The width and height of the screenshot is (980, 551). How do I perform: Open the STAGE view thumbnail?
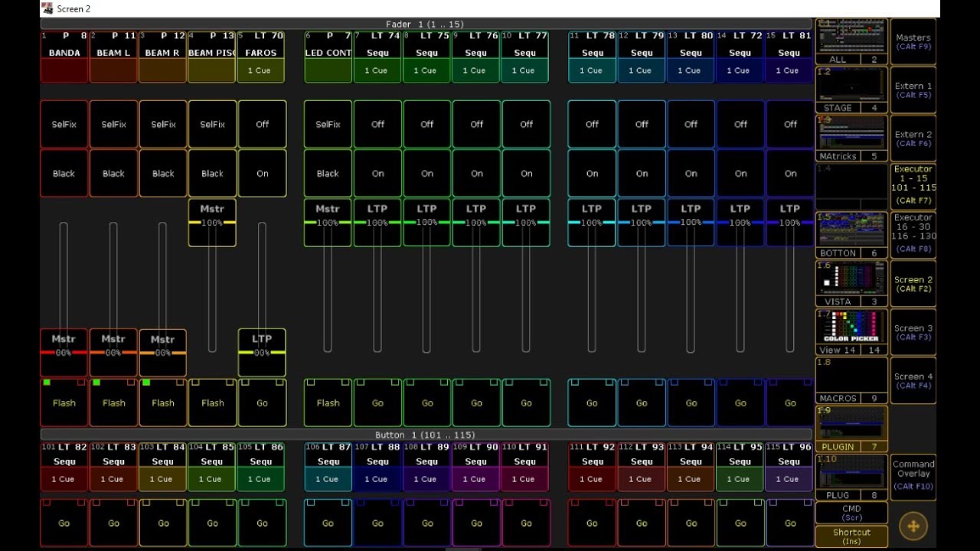point(851,90)
